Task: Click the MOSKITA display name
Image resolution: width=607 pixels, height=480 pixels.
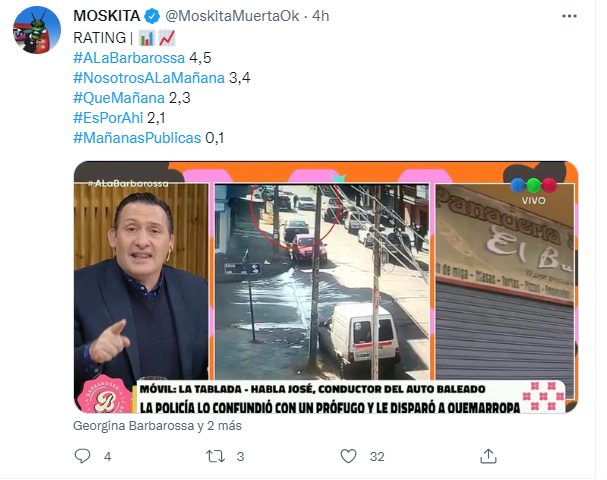Action: pyautogui.click(x=107, y=16)
